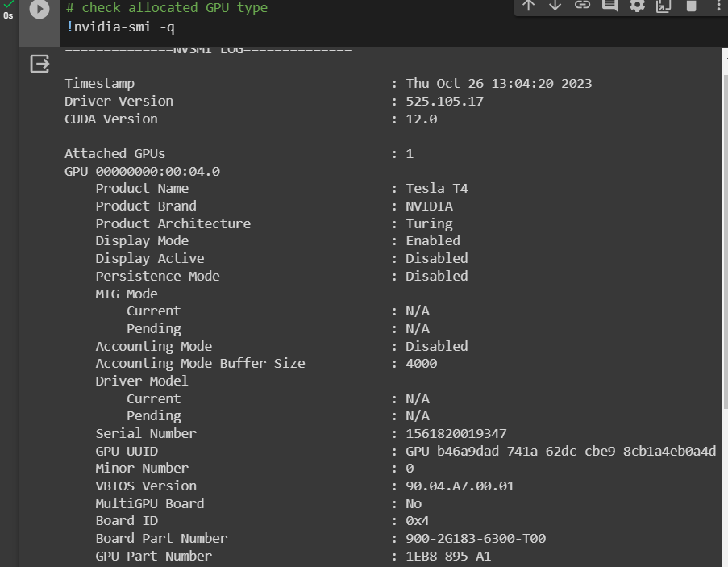Copy link to this cell

click(582, 6)
